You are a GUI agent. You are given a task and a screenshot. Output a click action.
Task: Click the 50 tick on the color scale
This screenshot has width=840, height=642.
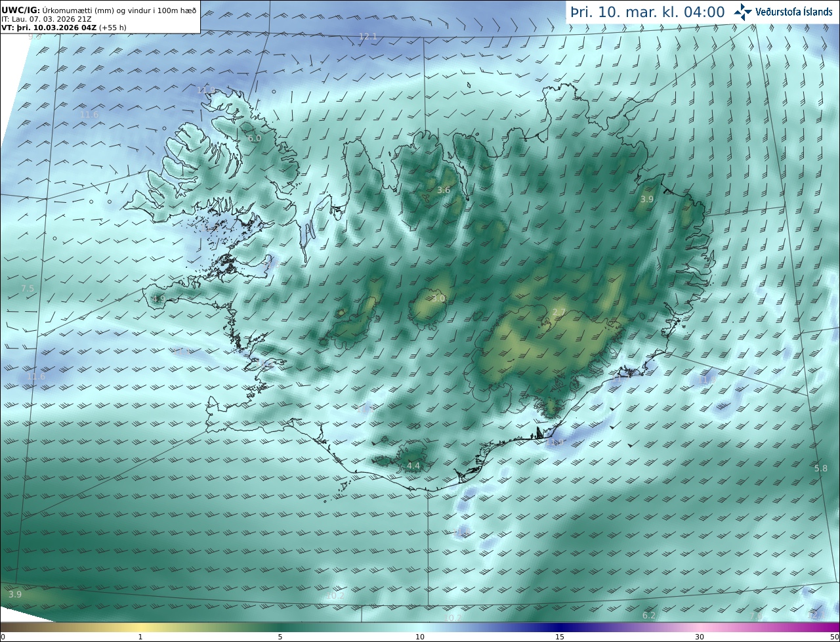click(834, 637)
